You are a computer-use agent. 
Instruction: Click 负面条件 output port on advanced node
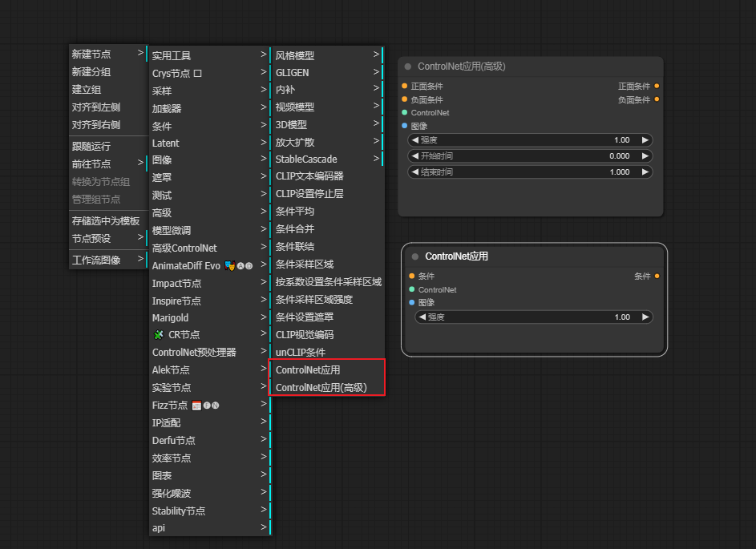coord(657,99)
